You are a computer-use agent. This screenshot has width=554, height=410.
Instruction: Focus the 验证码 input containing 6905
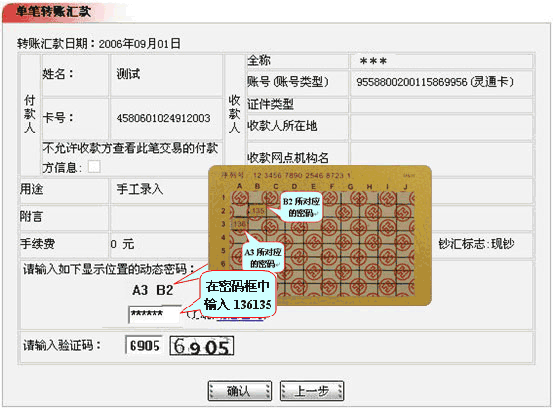[144, 345]
